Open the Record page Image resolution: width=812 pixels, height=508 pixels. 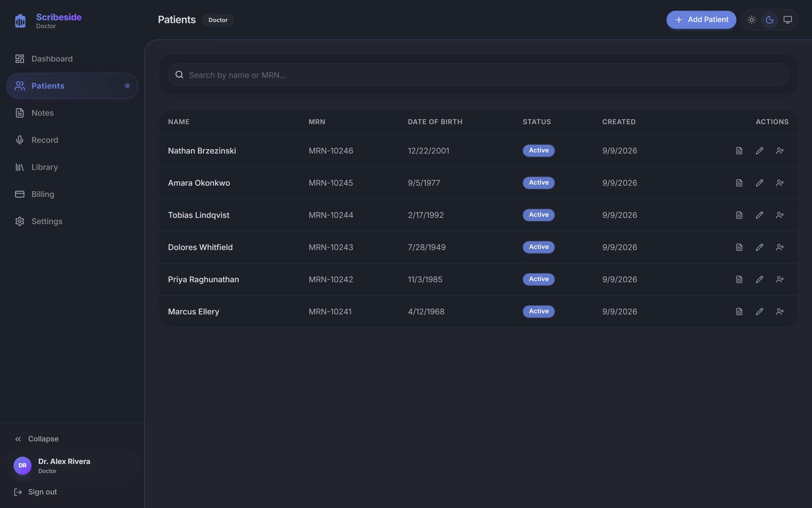pyautogui.click(x=72, y=140)
